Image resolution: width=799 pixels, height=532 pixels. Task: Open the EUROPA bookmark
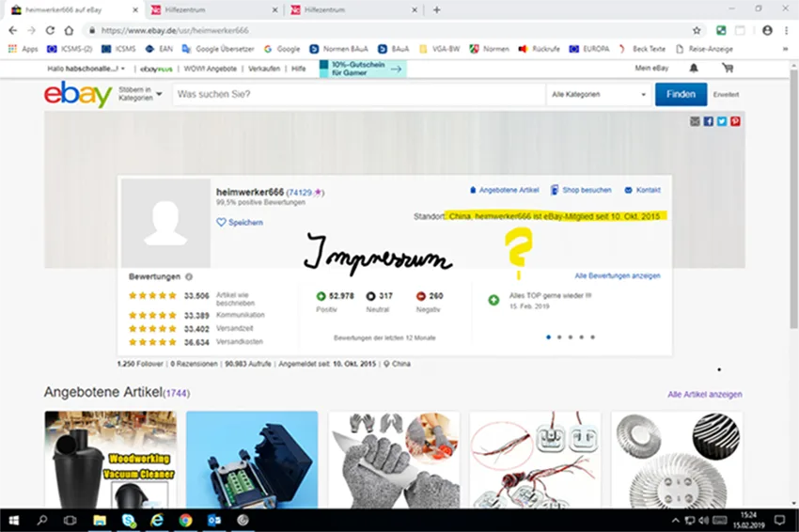point(589,49)
